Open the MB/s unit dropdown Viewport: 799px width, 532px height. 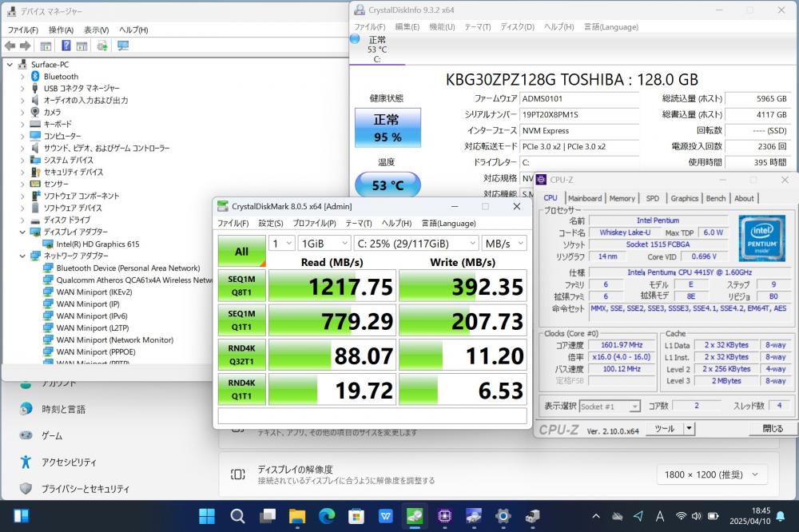(x=504, y=244)
